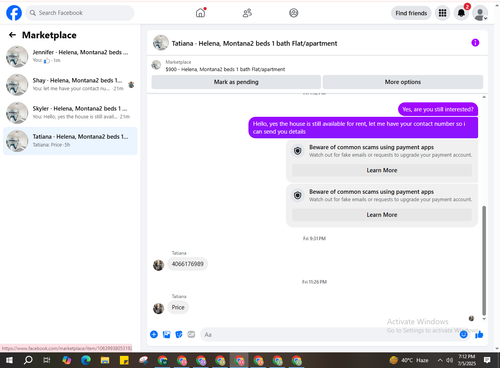Click the listing thumbnail in chat header

tap(161, 43)
